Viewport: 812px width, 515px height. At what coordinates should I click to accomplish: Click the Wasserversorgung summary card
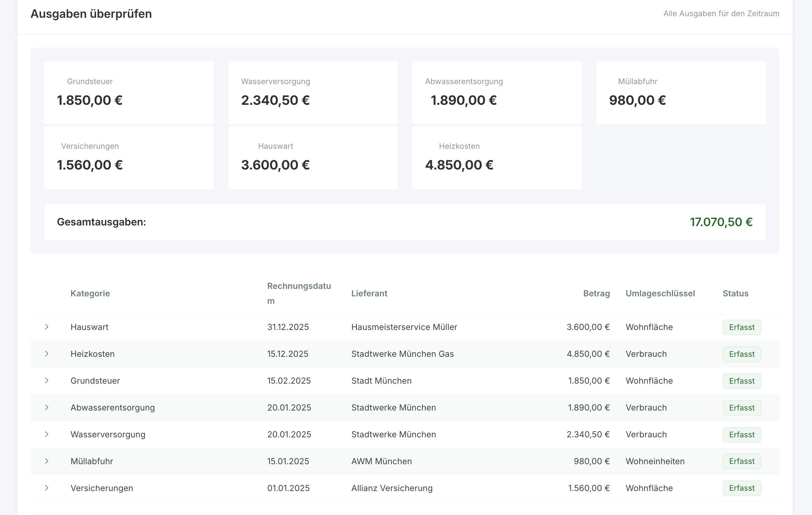click(313, 93)
